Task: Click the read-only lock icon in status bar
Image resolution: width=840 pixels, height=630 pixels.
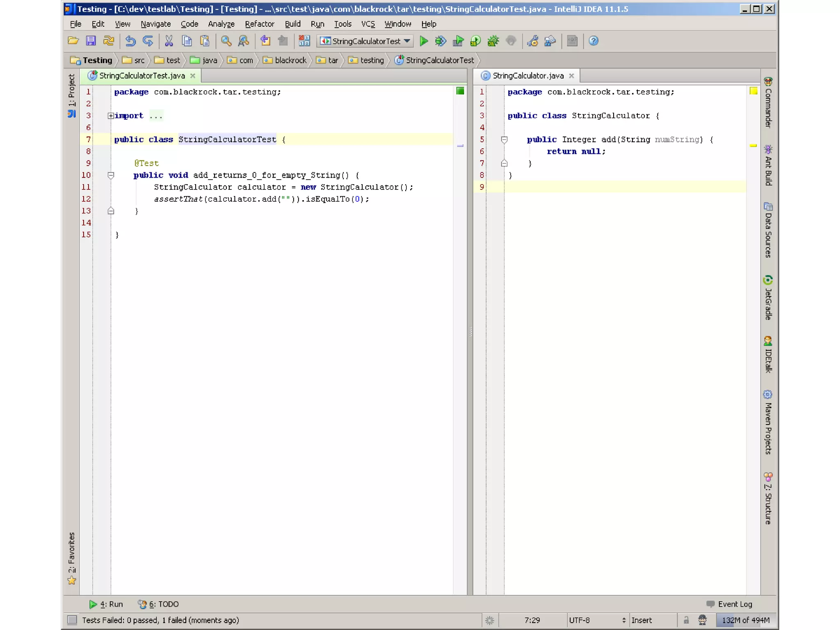Action: tap(686, 620)
